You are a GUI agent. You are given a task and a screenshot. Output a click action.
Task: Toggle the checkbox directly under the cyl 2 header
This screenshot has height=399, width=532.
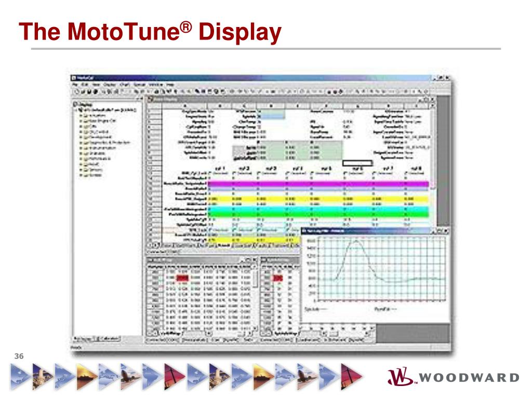234,173
